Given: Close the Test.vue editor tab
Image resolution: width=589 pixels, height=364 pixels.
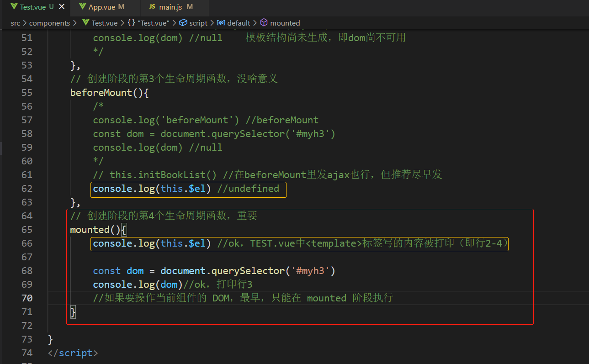Looking at the screenshot, I should [62, 7].
